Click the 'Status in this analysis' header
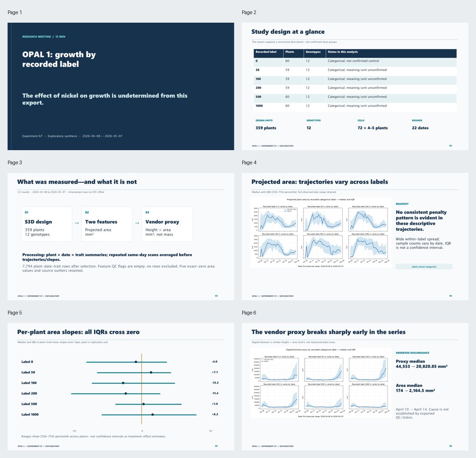 pyautogui.click(x=342, y=52)
